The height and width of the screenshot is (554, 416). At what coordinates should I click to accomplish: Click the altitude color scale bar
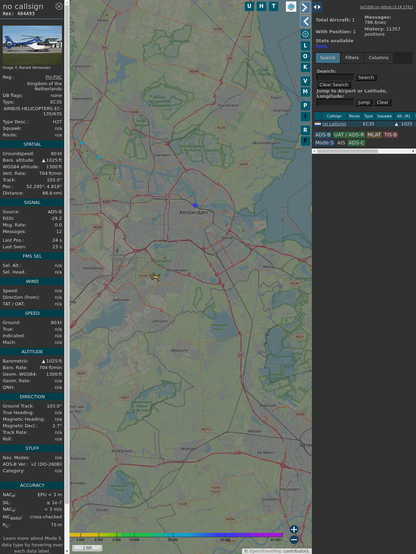pyautogui.click(x=176, y=535)
